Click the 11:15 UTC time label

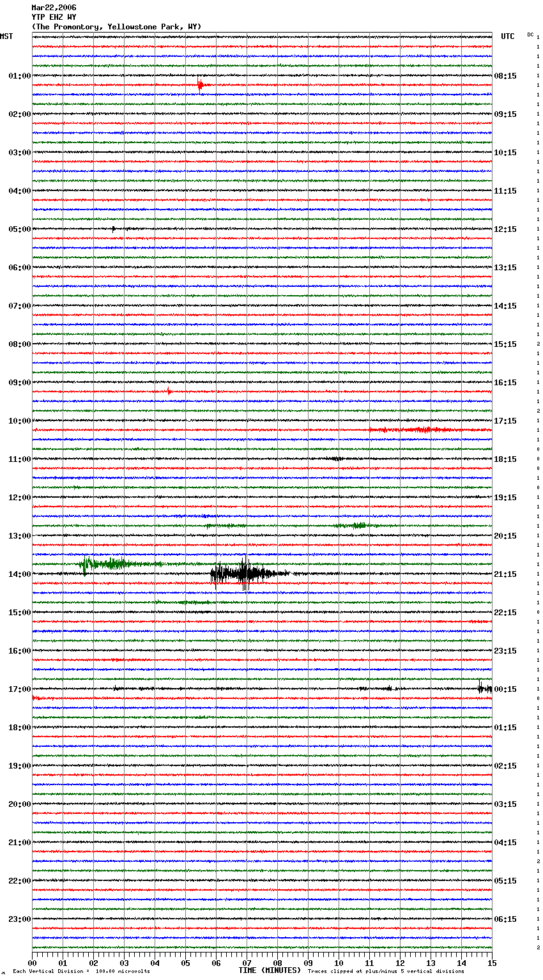(x=505, y=191)
